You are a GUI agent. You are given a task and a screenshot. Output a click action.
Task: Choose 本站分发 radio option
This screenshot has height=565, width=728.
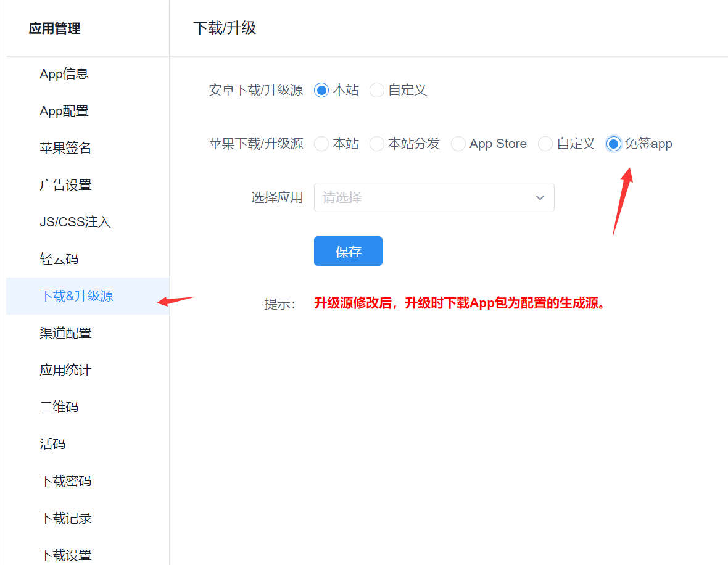click(376, 144)
